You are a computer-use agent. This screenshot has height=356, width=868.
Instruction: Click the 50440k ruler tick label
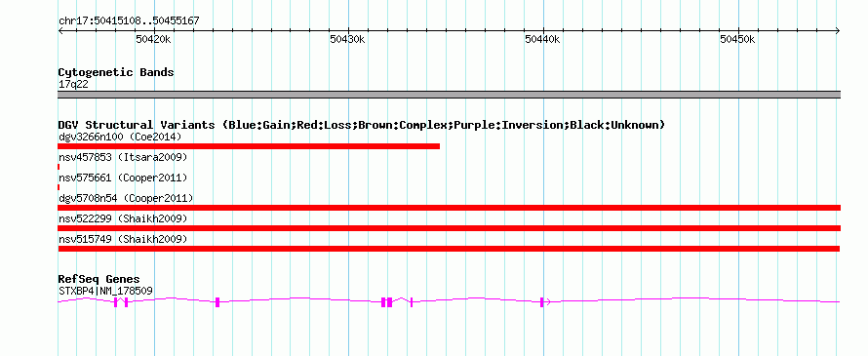pos(542,39)
